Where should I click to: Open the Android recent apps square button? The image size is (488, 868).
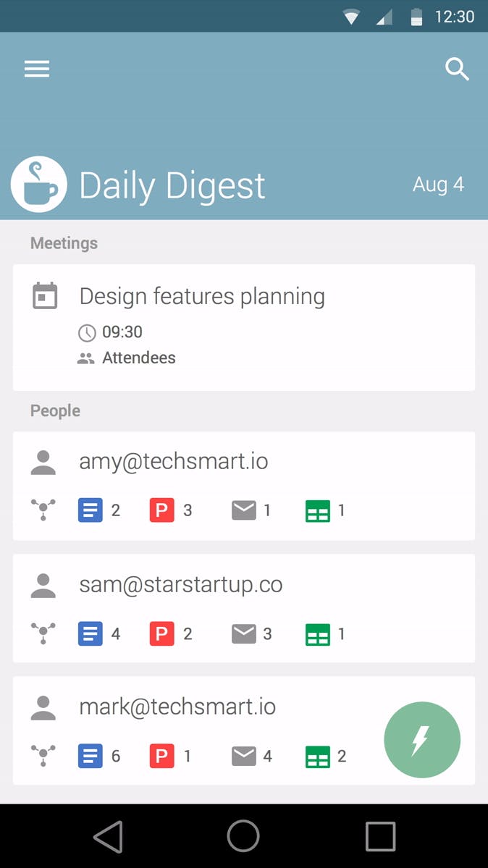pyautogui.click(x=380, y=836)
